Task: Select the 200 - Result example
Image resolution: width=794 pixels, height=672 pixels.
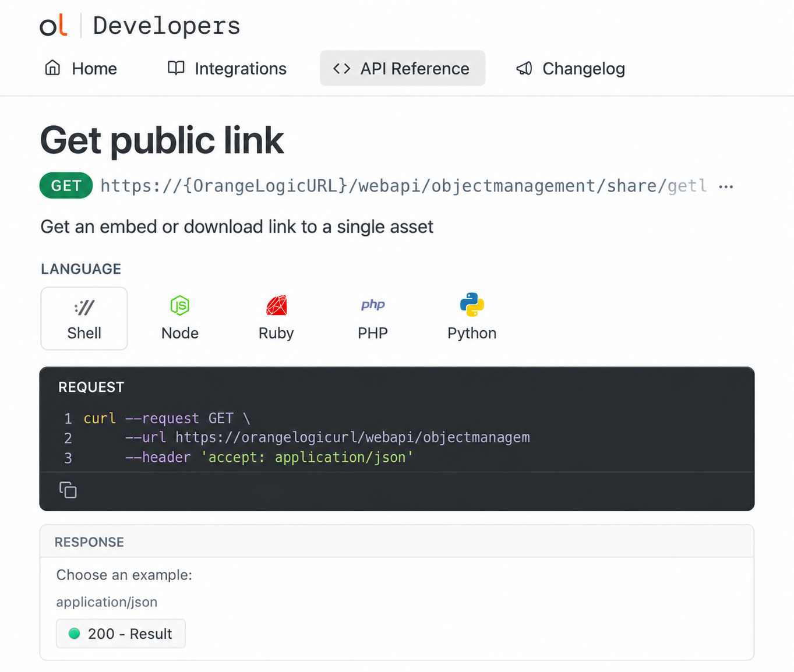Action: [121, 634]
